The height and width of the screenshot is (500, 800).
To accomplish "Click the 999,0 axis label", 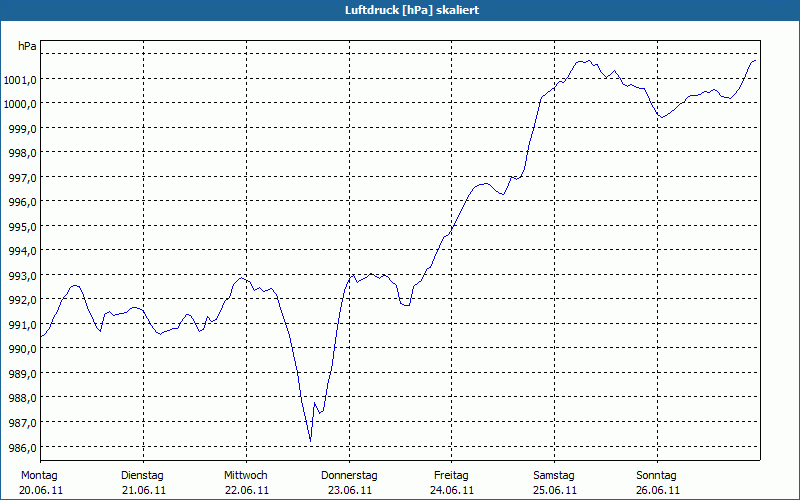I will click(x=22, y=129).
